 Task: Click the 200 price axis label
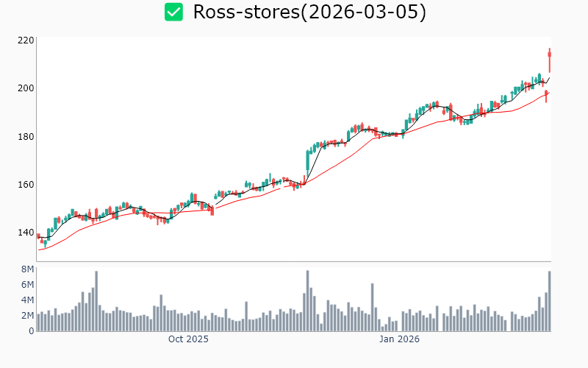[x=26, y=88]
